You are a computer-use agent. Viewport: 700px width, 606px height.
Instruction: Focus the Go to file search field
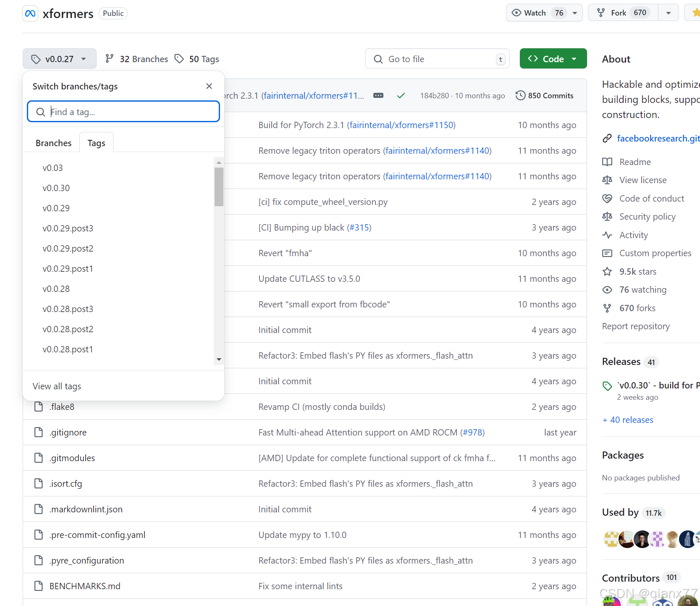pos(438,59)
